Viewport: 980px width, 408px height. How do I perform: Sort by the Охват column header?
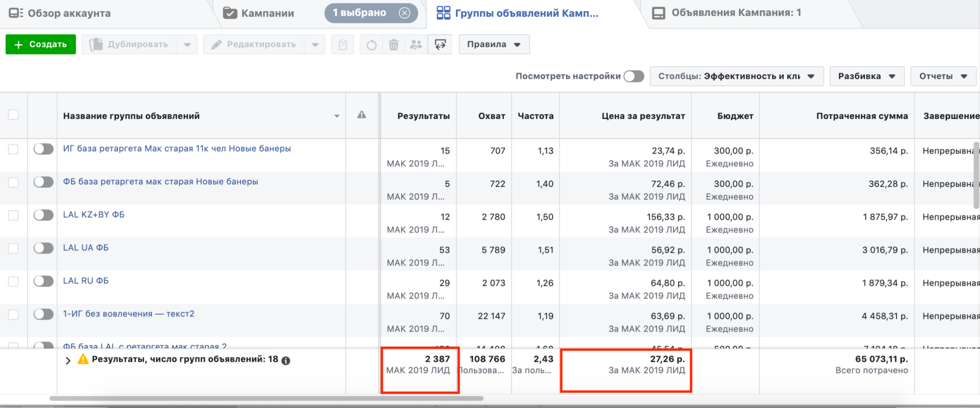(492, 116)
